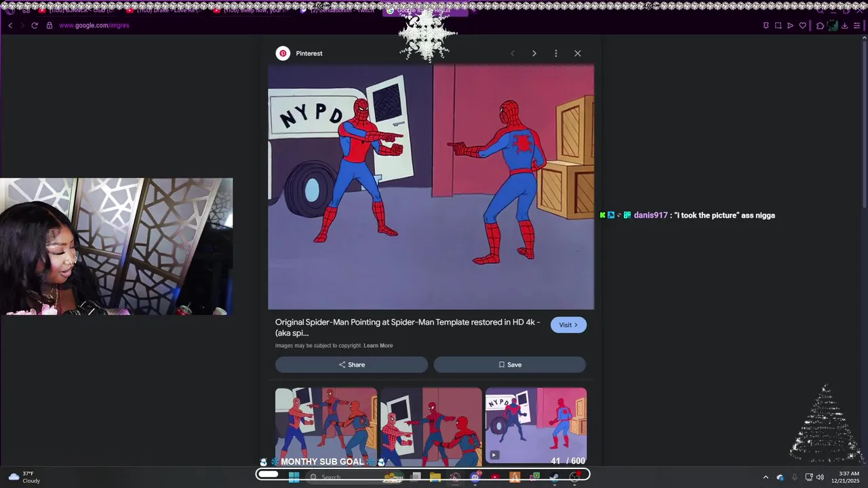Image resolution: width=868 pixels, height=488 pixels.
Task: Open the browser extensions cube icon
Action: [x=820, y=26]
